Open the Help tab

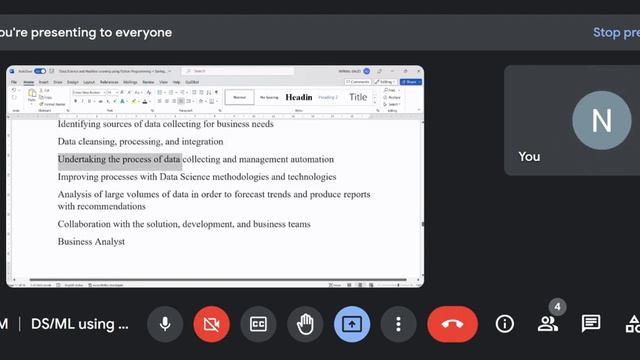pyautogui.click(x=176, y=82)
